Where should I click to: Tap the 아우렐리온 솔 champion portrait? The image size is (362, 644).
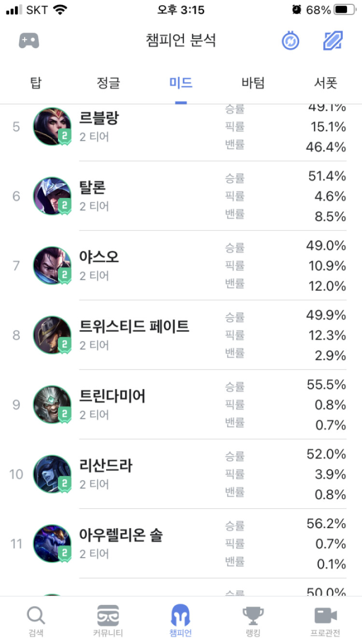pyautogui.click(x=52, y=544)
